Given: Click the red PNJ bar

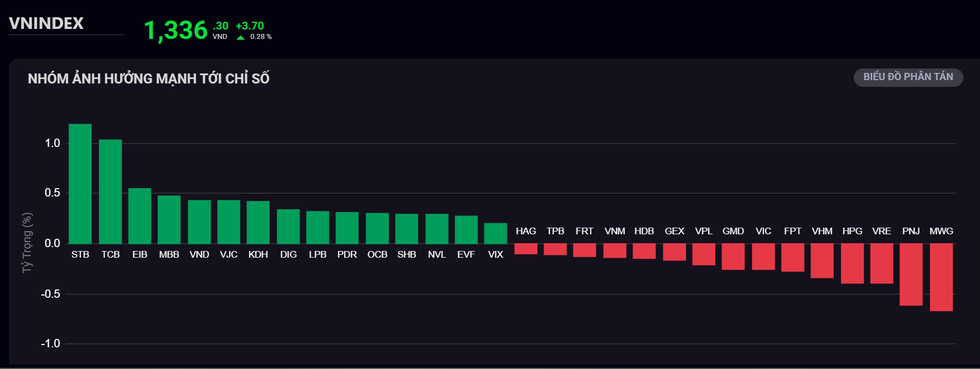Looking at the screenshot, I should [x=911, y=274].
